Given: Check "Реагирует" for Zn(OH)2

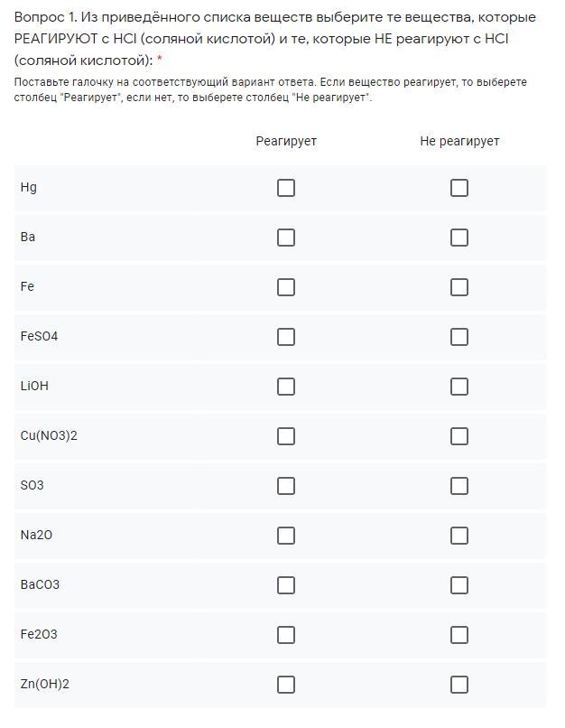Looking at the screenshot, I should [x=286, y=685].
